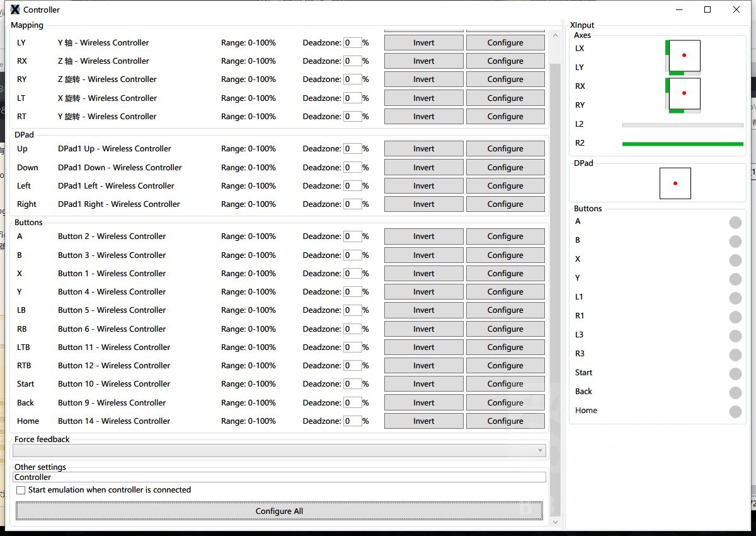
Task: Configure the LT trigger mapping
Action: (x=505, y=98)
